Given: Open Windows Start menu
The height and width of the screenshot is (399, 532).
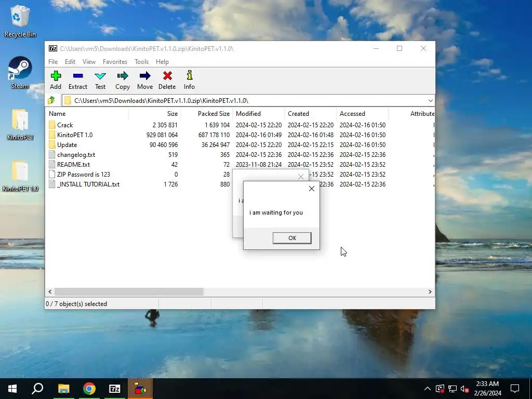Looking at the screenshot, I should pos(12,389).
